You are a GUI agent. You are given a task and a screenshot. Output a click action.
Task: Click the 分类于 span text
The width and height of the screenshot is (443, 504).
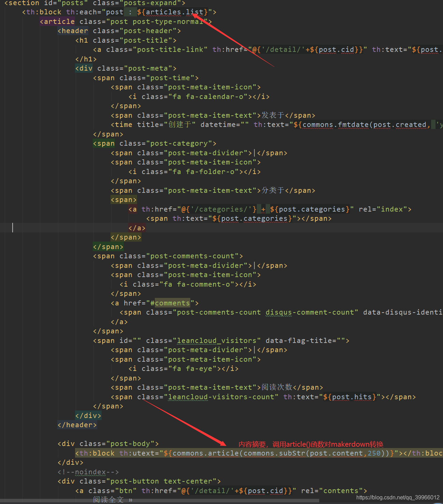click(273, 190)
